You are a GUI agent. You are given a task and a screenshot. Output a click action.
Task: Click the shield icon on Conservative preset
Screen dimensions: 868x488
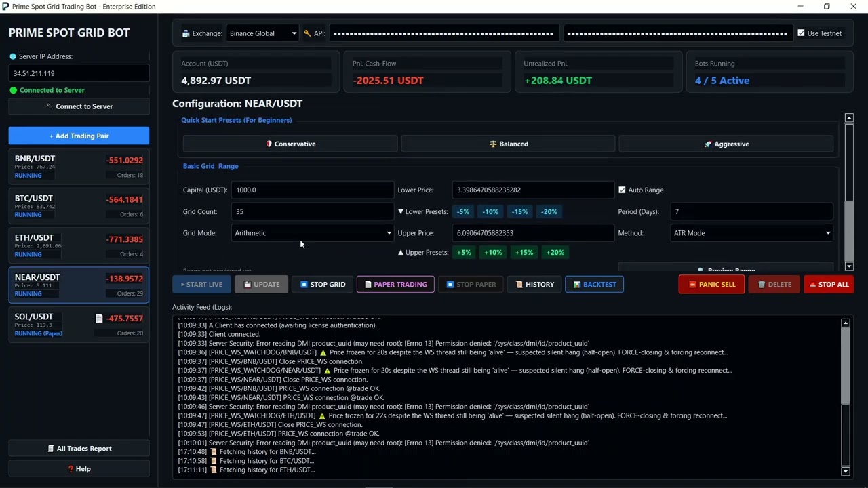coord(269,144)
